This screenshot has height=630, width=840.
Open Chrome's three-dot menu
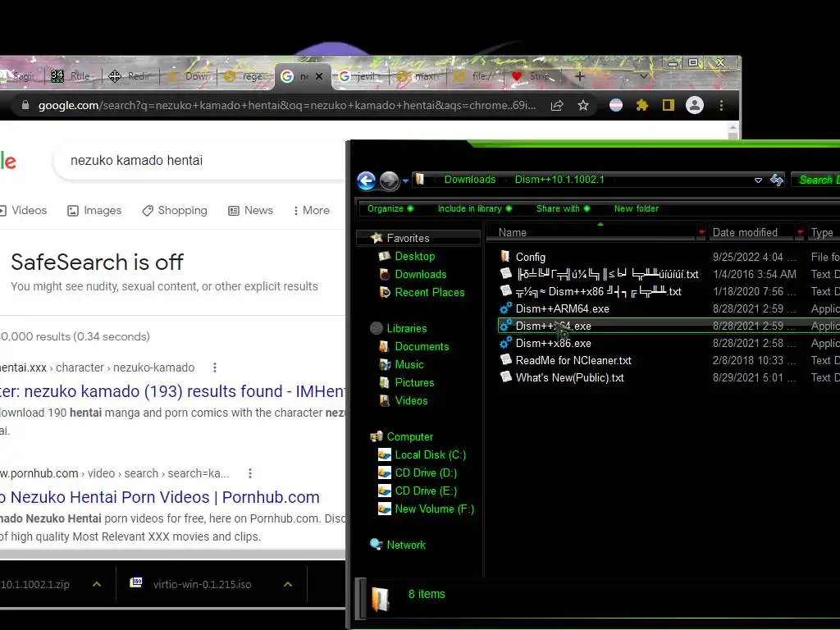(722, 105)
